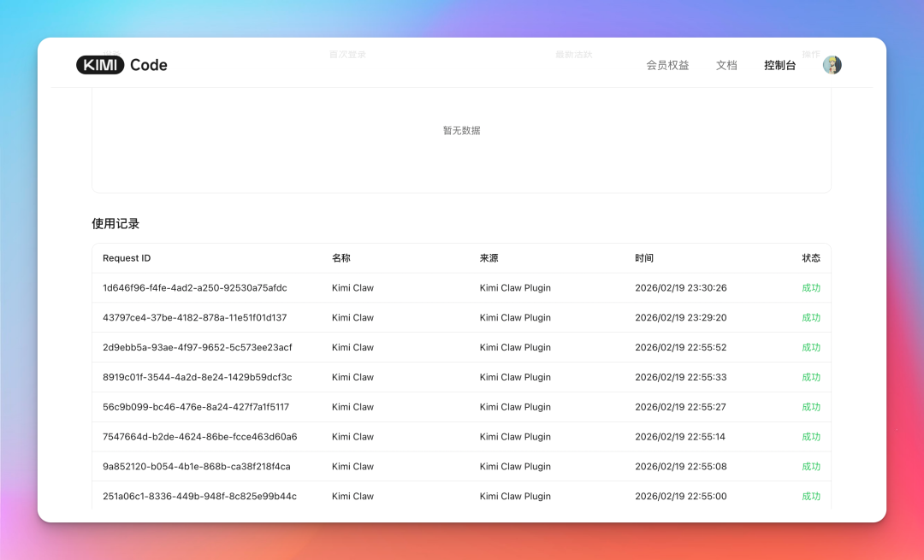Go to the 文档 navigation link

click(726, 65)
